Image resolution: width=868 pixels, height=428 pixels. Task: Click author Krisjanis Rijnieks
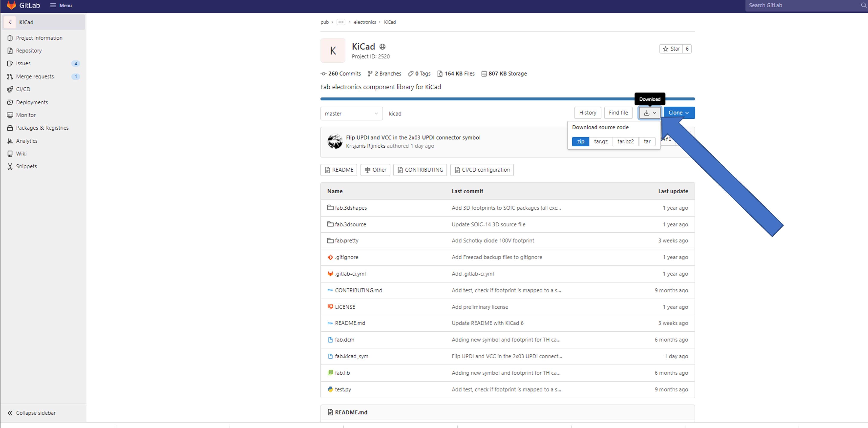pos(366,146)
